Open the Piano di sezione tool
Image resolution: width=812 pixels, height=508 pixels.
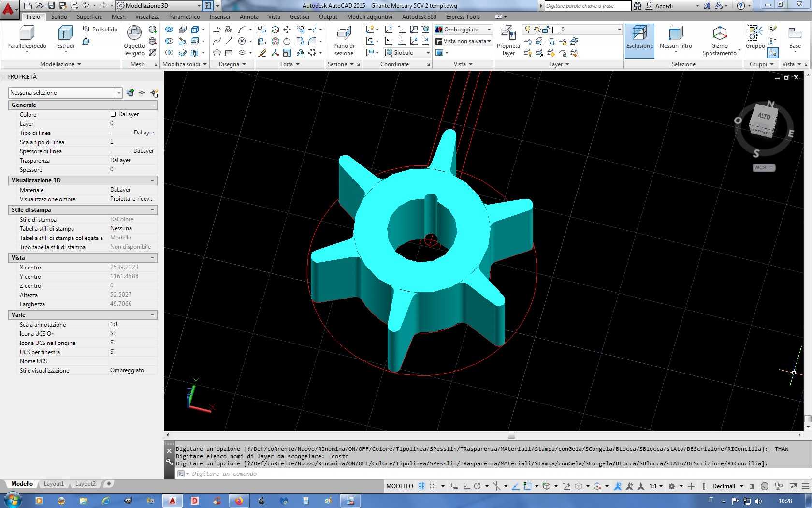click(x=344, y=41)
